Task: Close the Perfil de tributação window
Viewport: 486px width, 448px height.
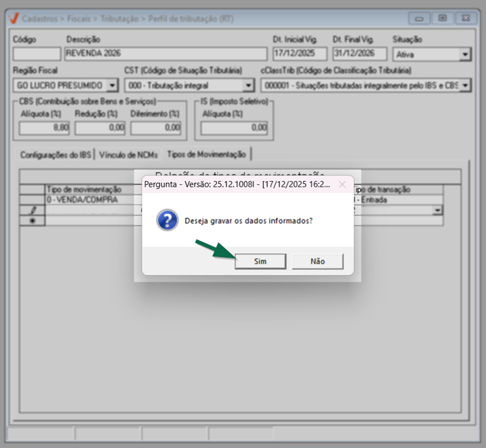Action: pyautogui.click(x=466, y=19)
